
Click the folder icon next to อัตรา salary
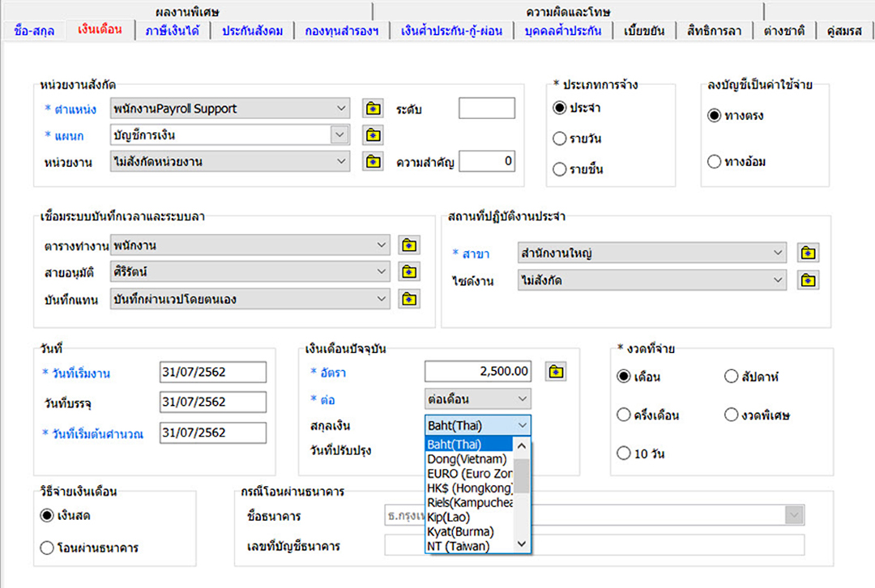coord(556,372)
